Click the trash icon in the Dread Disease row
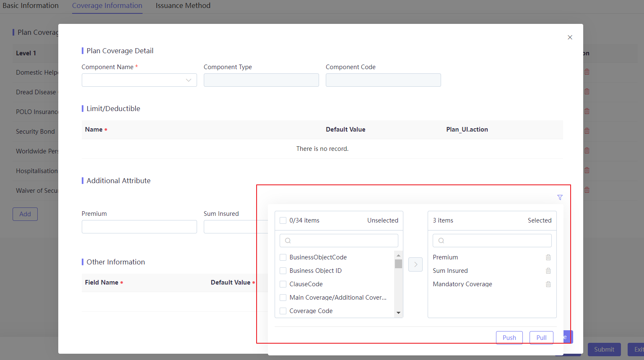Viewport: 644px width, 360px height. click(x=587, y=91)
